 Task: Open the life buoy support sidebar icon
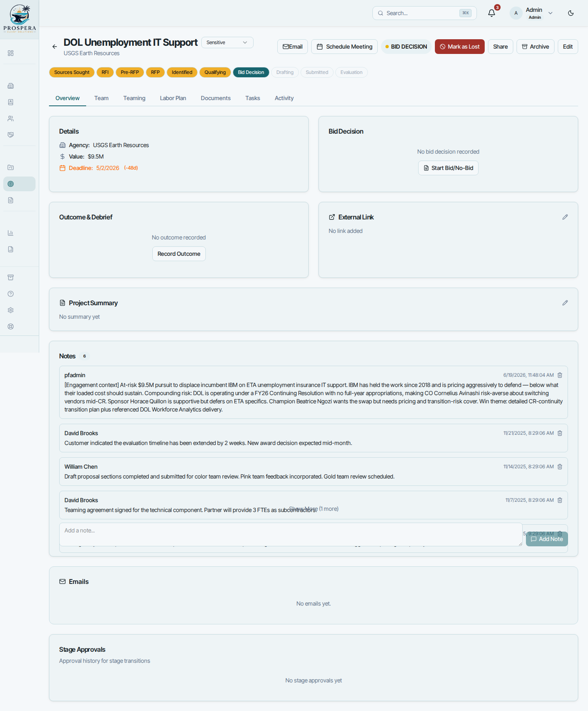(x=11, y=326)
